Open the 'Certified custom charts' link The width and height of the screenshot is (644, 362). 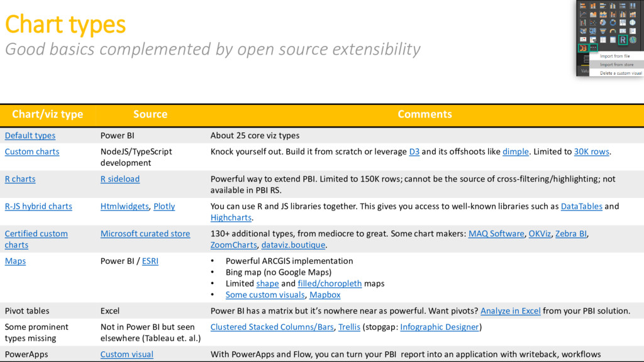36,239
